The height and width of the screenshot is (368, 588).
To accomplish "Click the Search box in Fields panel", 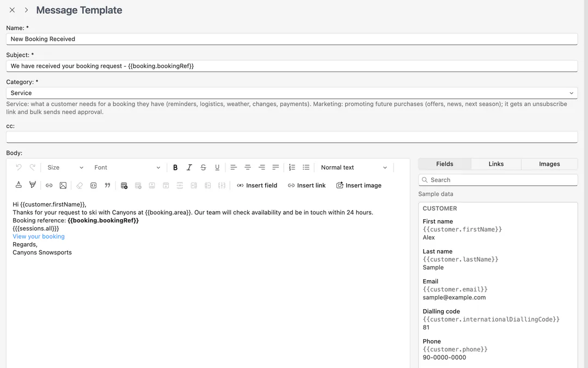I will (x=498, y=180).
